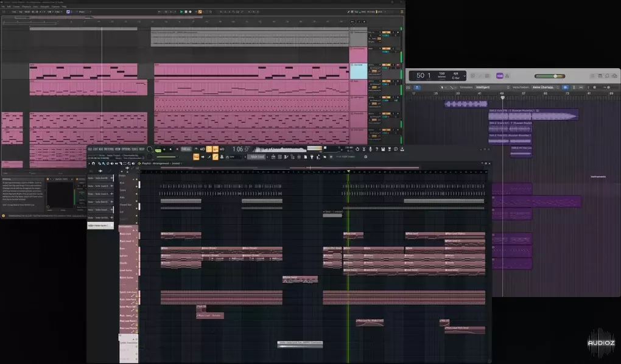
Task: Open FL Studio FILE menu
Action: tap(90, 149)
